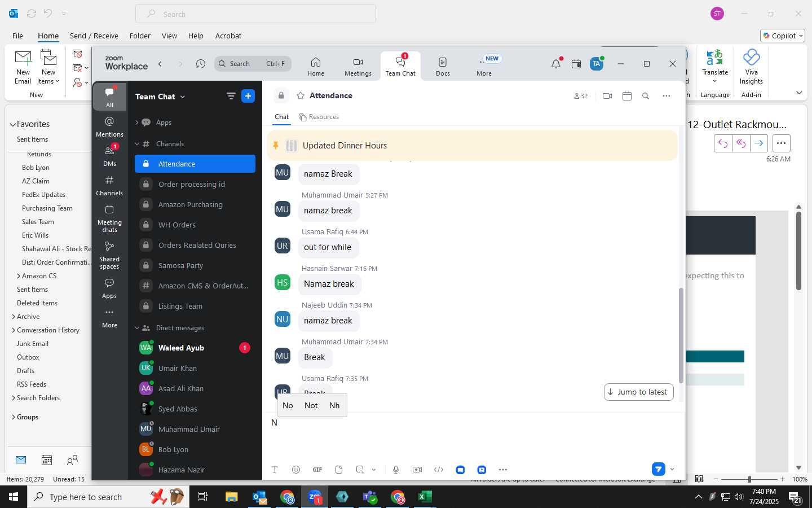Open Apps in Zoom sidebar
The image size is (812, 508).
(109, 288)
